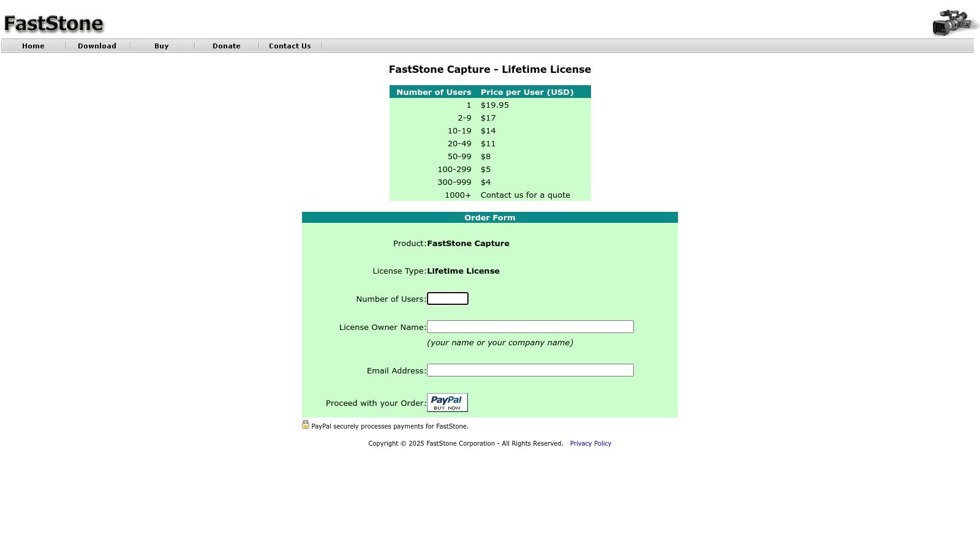980x551 pixels.
Task: Click the page title FastStone Capture - Lifetime License
Action: point(489,69)
